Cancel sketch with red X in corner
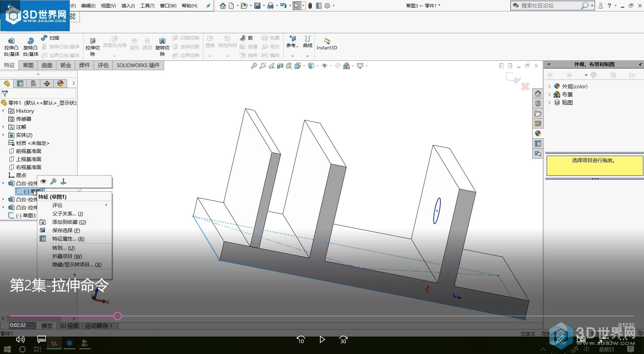This screenshot has width=644, height=354. coord(525,87)
